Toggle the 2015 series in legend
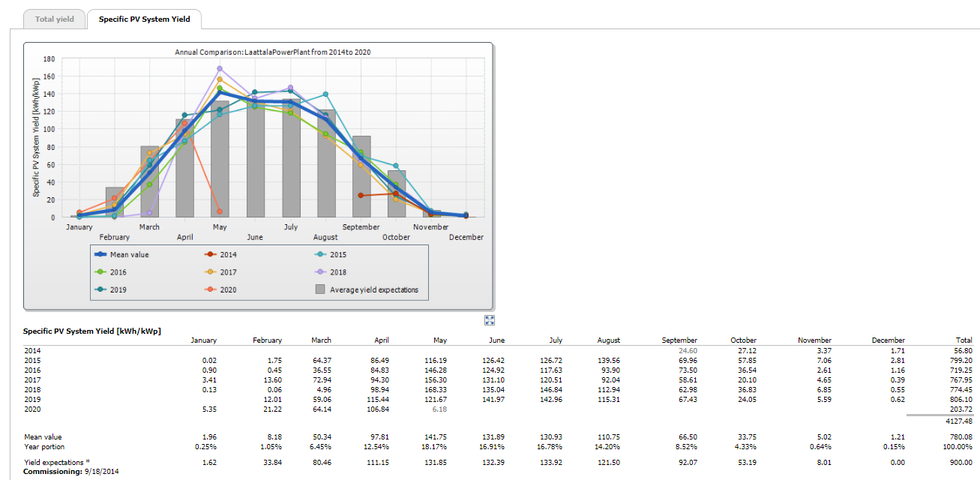Screen dimensions: 980x480 tap(331, 255)
